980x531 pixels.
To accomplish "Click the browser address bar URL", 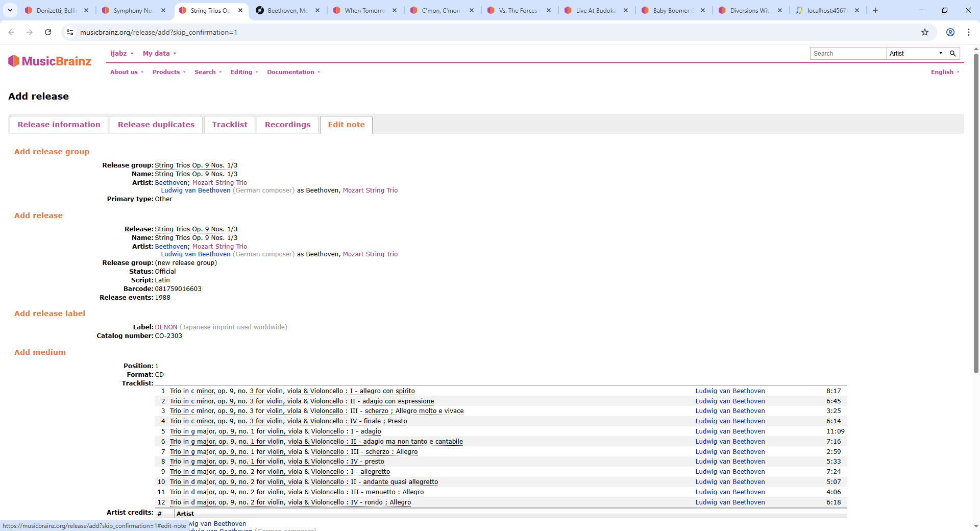I will pos(159,32).
